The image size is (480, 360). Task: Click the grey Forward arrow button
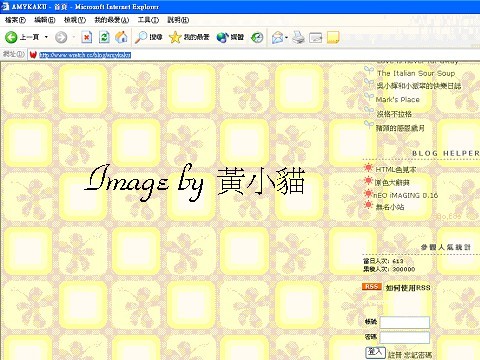(x=61, y=37)
